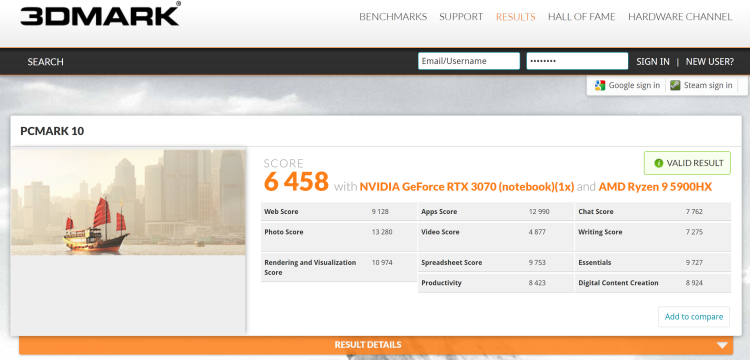Screen dimensions: 750x360
Task: Click the 3DMARK logo
Action: pyautogui.click(x=100, y=14)
